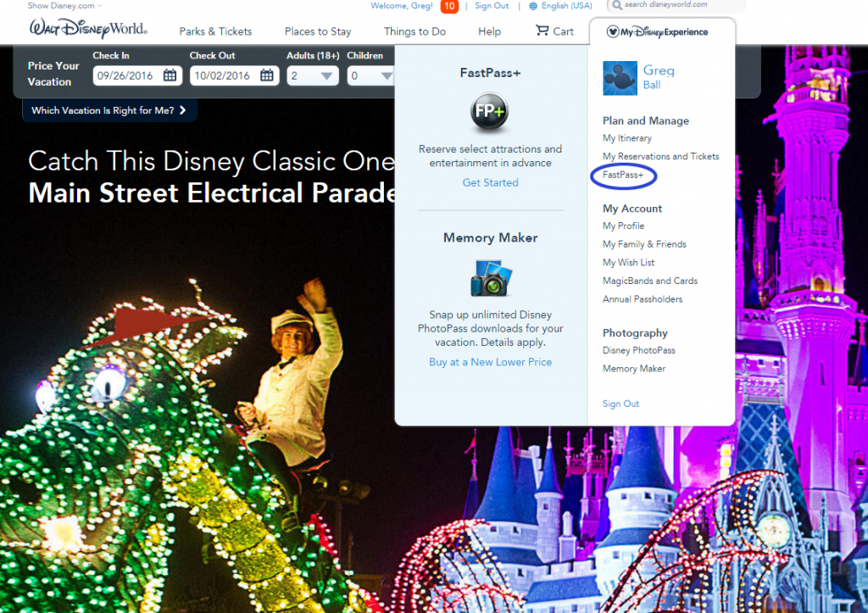This screenshot has height=613, width=868.
Task: Click the Check Out date field
Action: pyautogui.click(x=234, y=75)
